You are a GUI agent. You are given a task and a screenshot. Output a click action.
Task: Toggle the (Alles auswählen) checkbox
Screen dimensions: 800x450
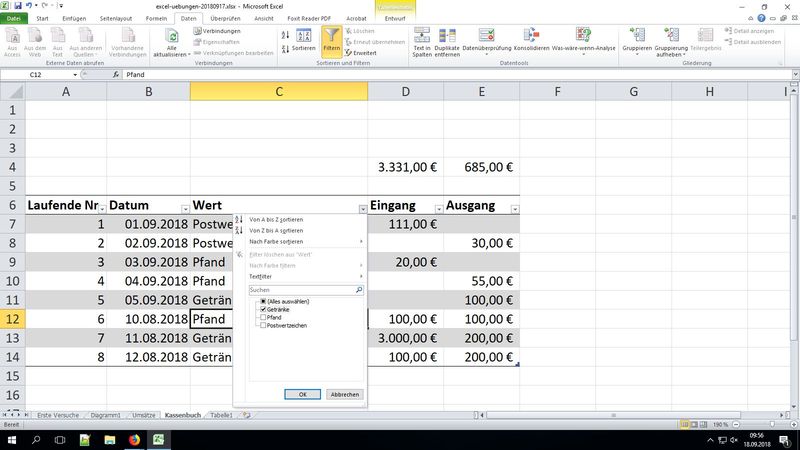pos(263,301)
